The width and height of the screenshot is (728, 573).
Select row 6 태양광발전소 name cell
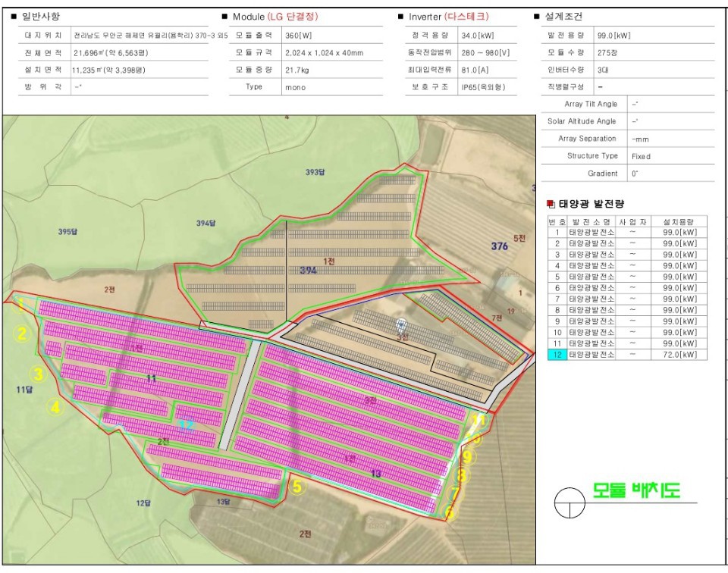[591, 288]
